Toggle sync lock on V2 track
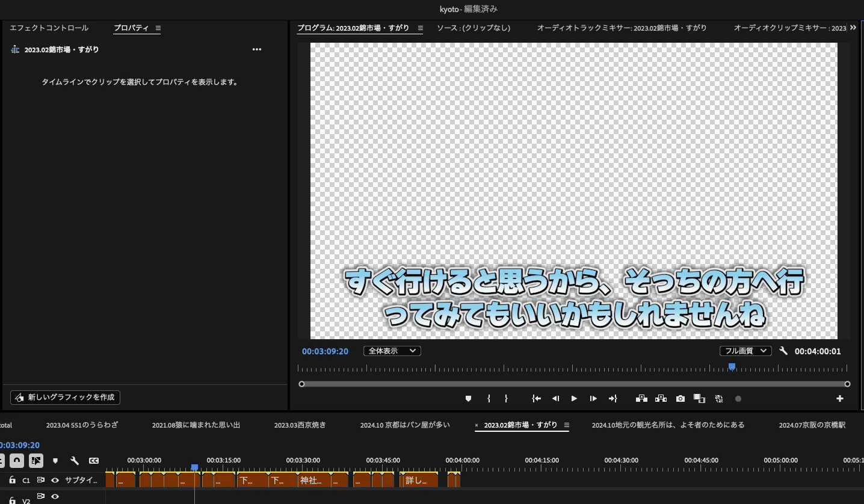Image resolution: width=864 pixels, height=504 pixels. coord(41,496)
